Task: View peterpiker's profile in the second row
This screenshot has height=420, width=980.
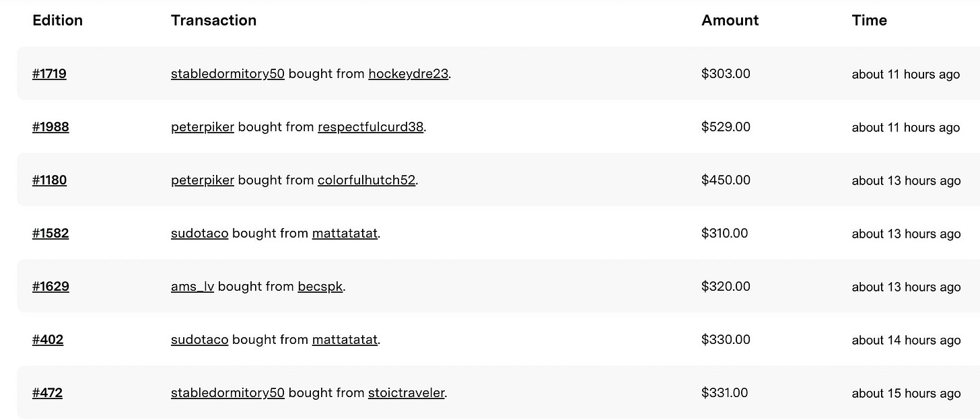Action: [x=202, y=127]
